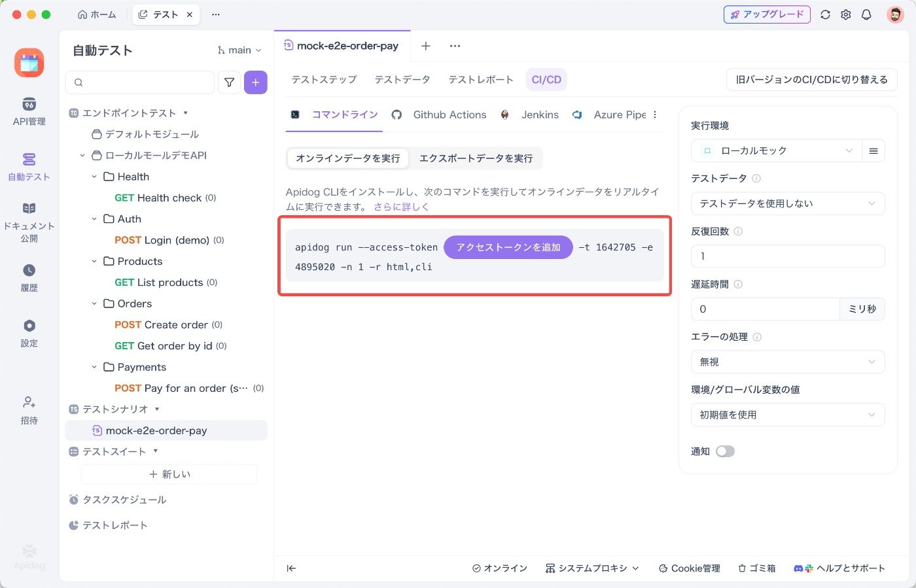Open API管理 in the left sidebar

29,112
